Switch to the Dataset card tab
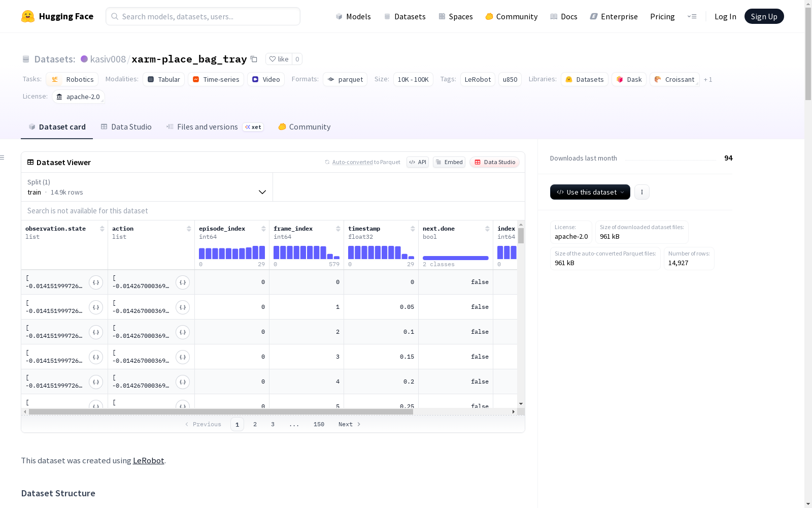Viewport: 812px width, 508px height. click(57, 127)
